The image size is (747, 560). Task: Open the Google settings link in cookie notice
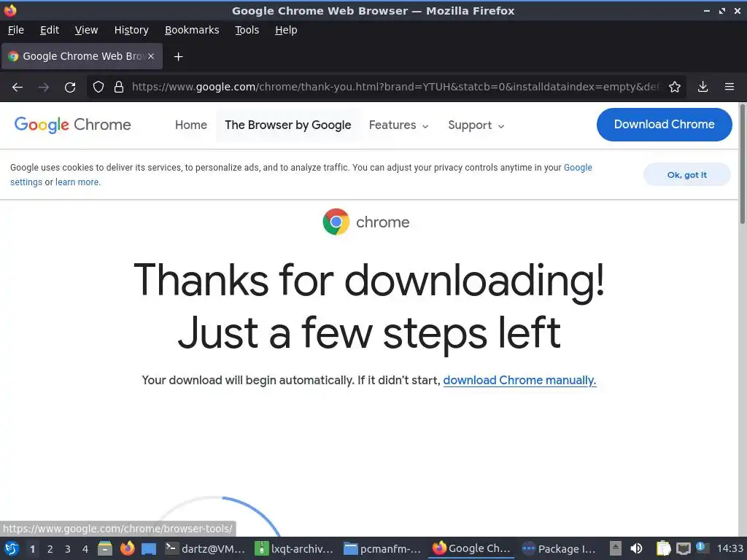point(578,168)
